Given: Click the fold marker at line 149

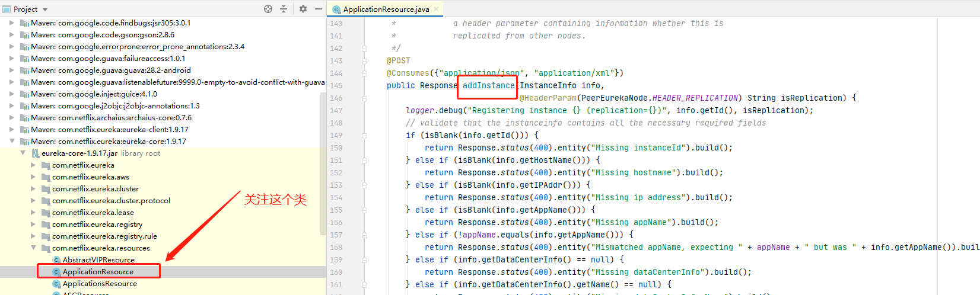Looking at the screenshot, I should pyautogui.click(x=364, y=136).
